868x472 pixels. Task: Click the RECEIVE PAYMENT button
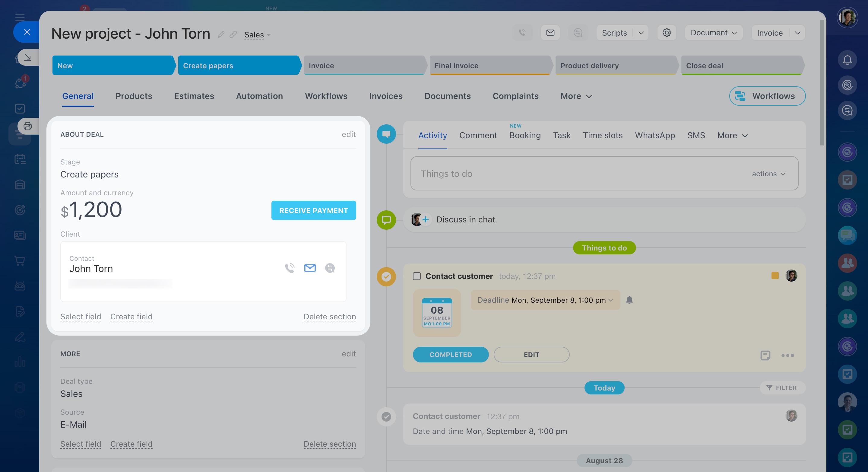click(313, 210)
